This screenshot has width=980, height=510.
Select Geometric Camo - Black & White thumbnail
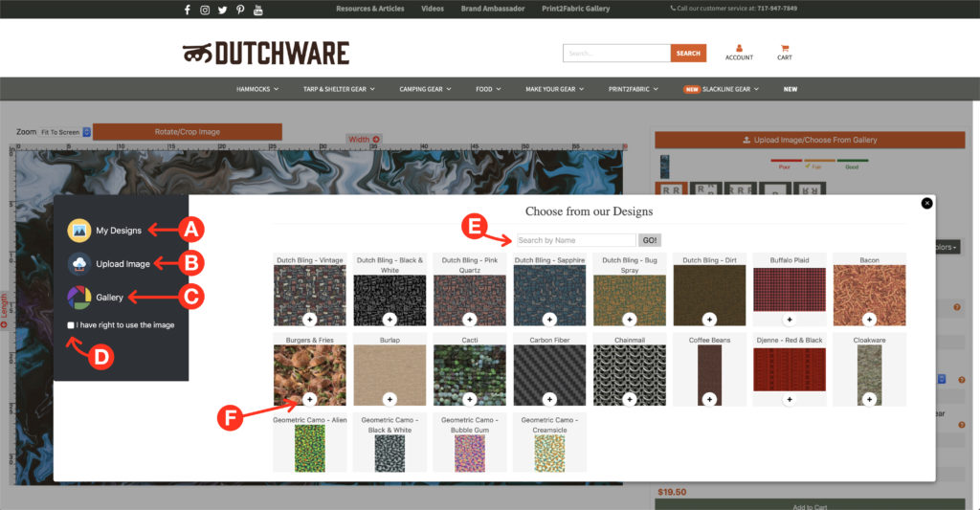(x=390, y=454)
